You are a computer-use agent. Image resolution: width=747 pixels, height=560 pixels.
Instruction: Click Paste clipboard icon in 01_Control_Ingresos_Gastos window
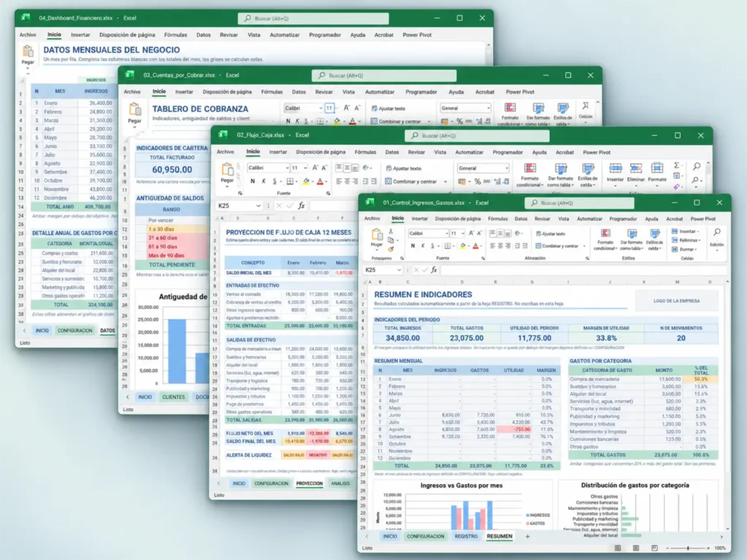pyautogui.click(x=377, y=234)
